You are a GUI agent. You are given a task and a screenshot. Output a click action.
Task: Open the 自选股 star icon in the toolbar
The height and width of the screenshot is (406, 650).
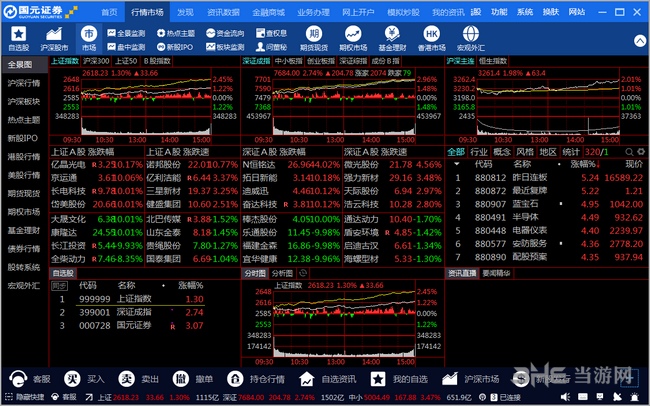coord(19,39)
